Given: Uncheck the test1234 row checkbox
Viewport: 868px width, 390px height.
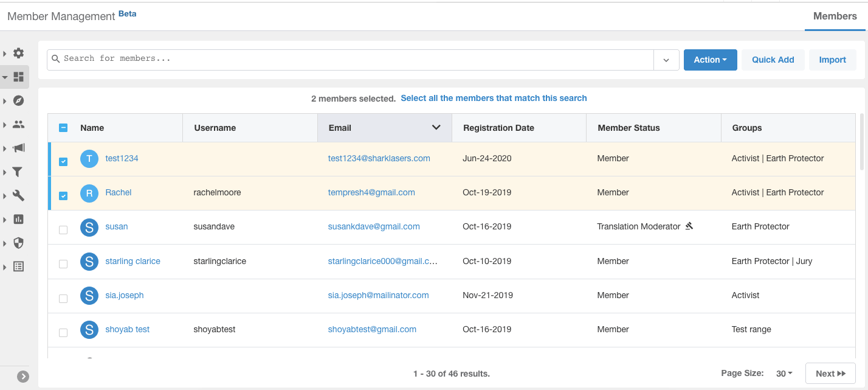Looking at the screenshot, I should click(x=63, y=162).
